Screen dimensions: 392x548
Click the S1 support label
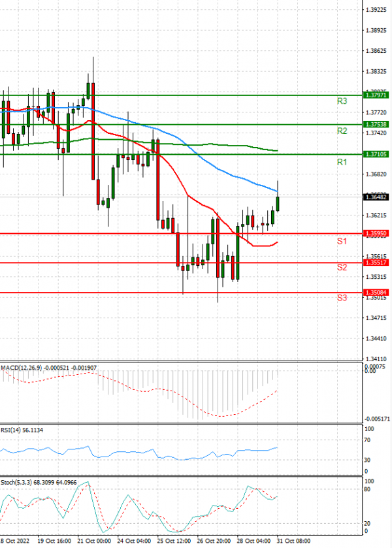click(x=342, y=241)
